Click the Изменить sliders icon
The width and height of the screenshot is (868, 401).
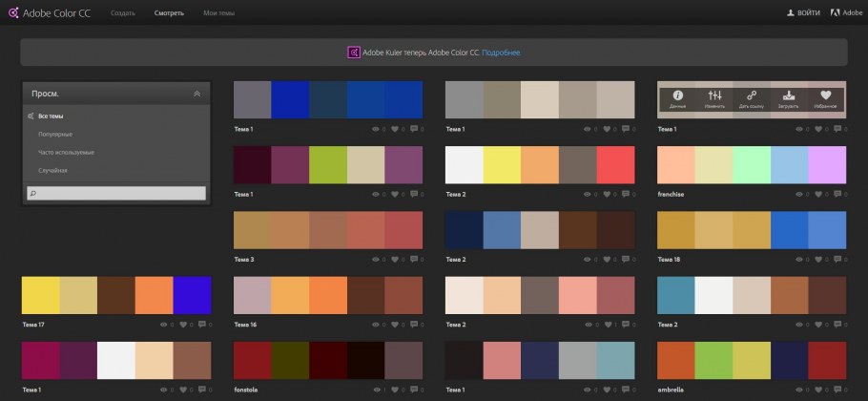714,95
